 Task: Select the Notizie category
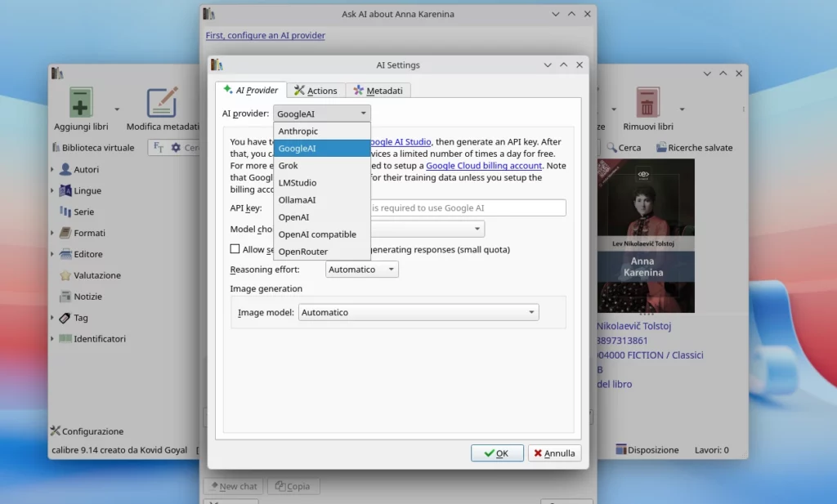[x=87, y=297]
